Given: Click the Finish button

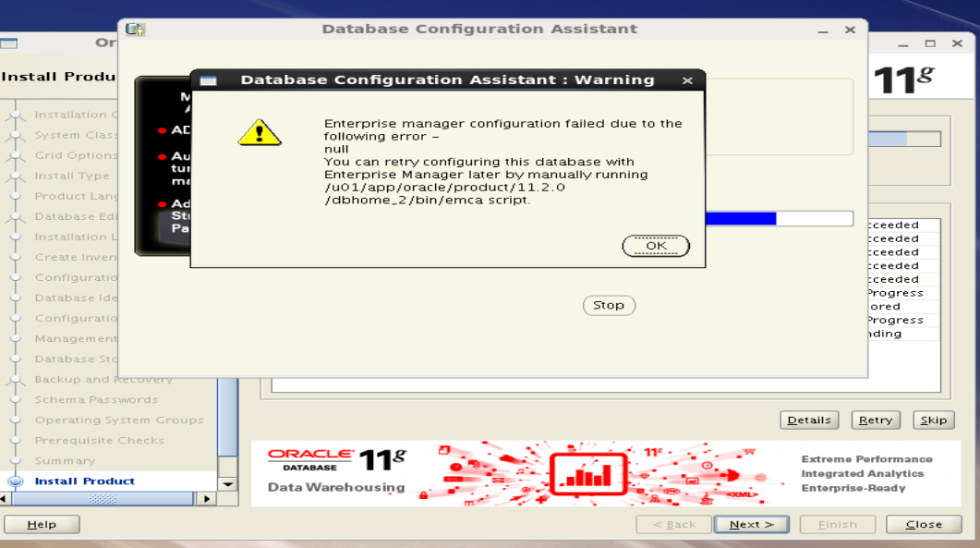Looking at the screenshot, I should 838,524.
